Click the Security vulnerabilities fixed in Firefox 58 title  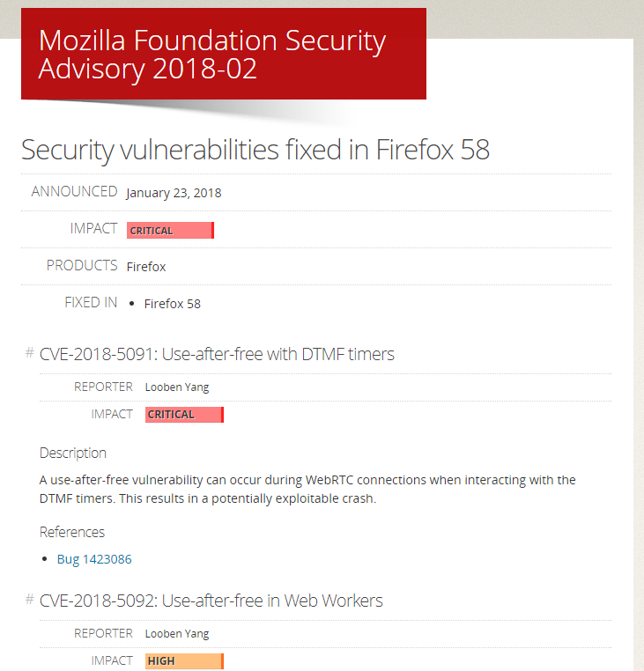pyautogui.click(x=255, y=150)
